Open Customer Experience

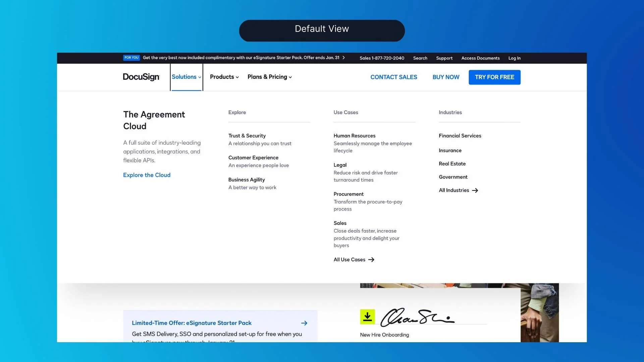[x=253, y=158]
